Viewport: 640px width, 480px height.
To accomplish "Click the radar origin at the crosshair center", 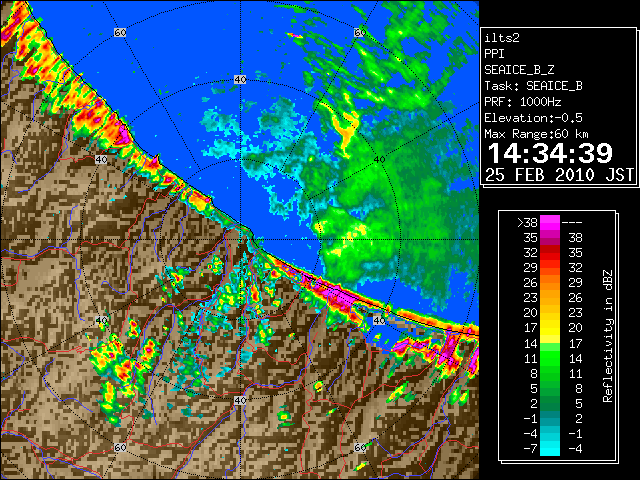I will coord(240,240).
